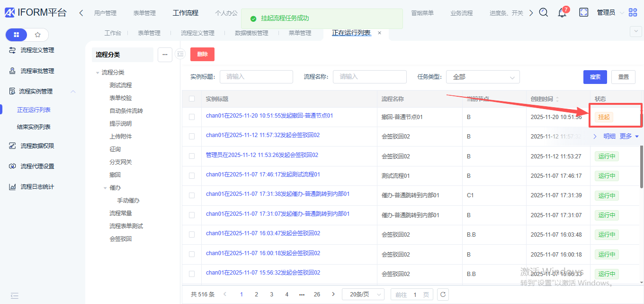The width and height of the screenshot is (644, 304).
Task: Collapse the 流程实例管理 sidebar menu
Action: pos(73,92)
